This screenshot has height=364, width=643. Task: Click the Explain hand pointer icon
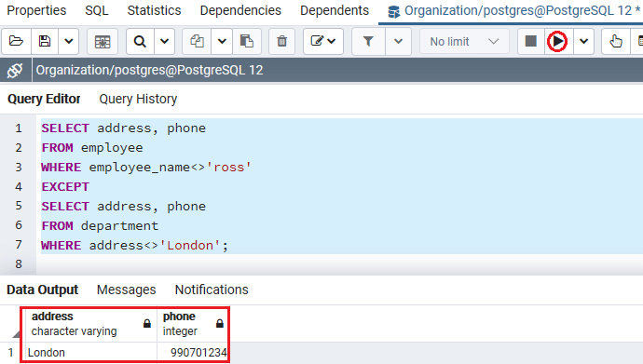point(616,41)
